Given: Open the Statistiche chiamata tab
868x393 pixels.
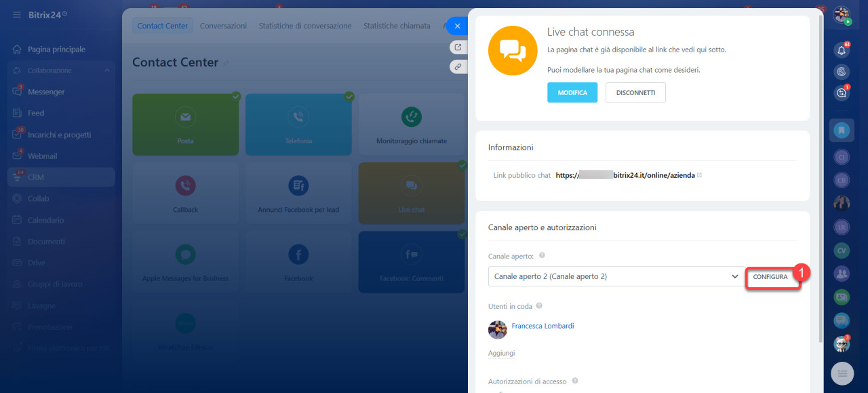Looking at the screenshot, I should click(x=396, y=26).
